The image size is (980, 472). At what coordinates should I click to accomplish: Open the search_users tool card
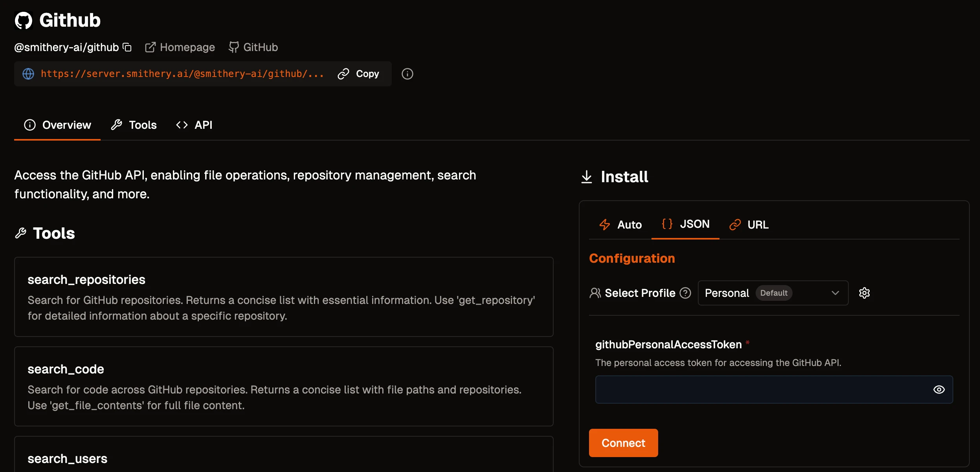(x=284, y=454)
